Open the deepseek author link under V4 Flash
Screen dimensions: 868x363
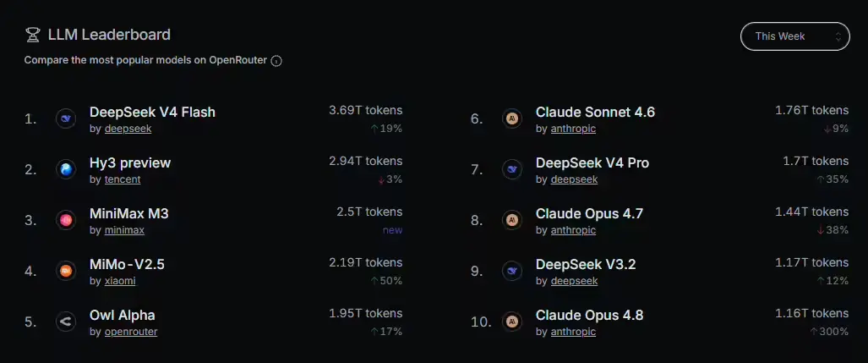coord(128,129)
